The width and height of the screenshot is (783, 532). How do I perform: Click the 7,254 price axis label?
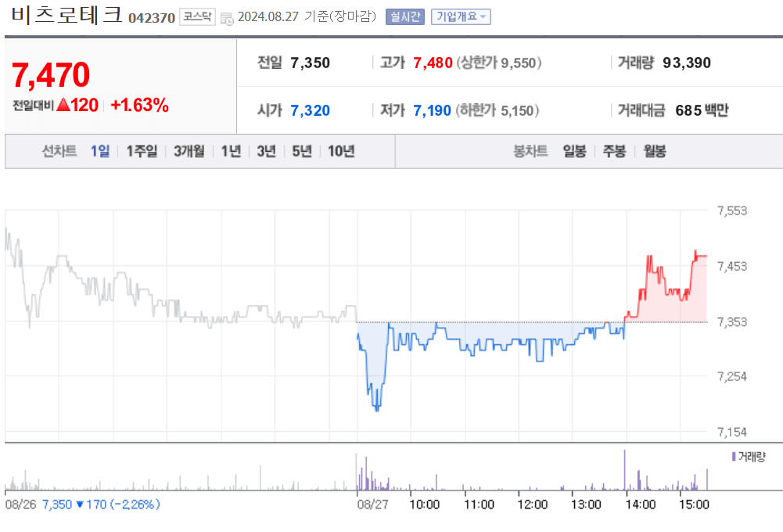(x=732, y=376)
